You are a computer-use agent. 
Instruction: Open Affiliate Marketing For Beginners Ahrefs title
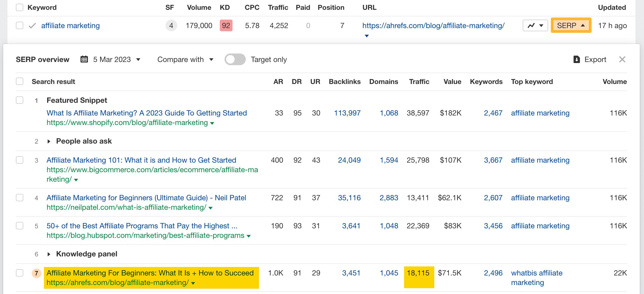coord(150,273)
